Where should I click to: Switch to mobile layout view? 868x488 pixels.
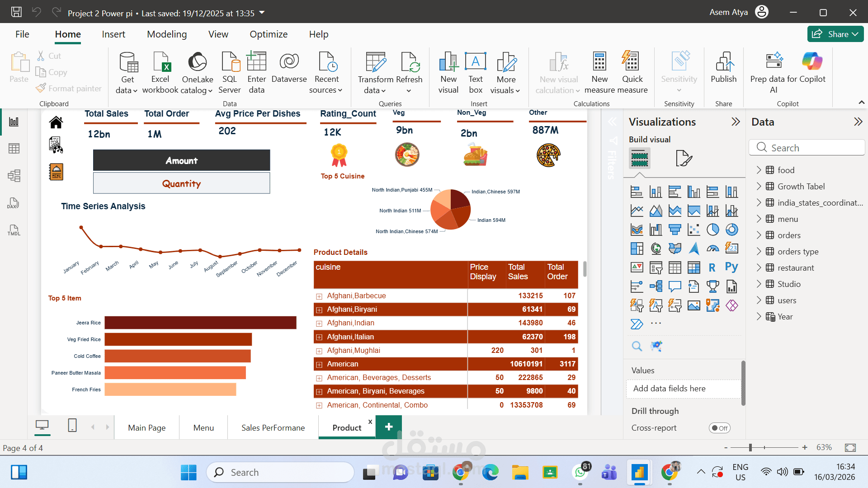click(x=72, y=426)
